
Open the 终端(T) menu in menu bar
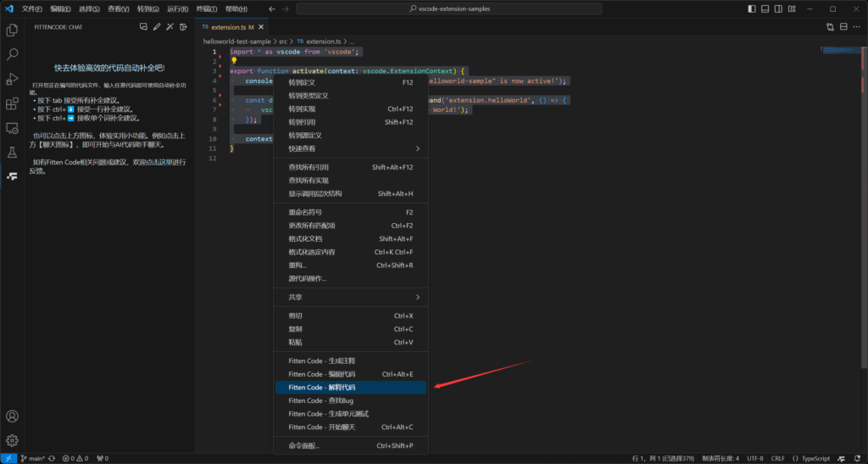[207, 8]
